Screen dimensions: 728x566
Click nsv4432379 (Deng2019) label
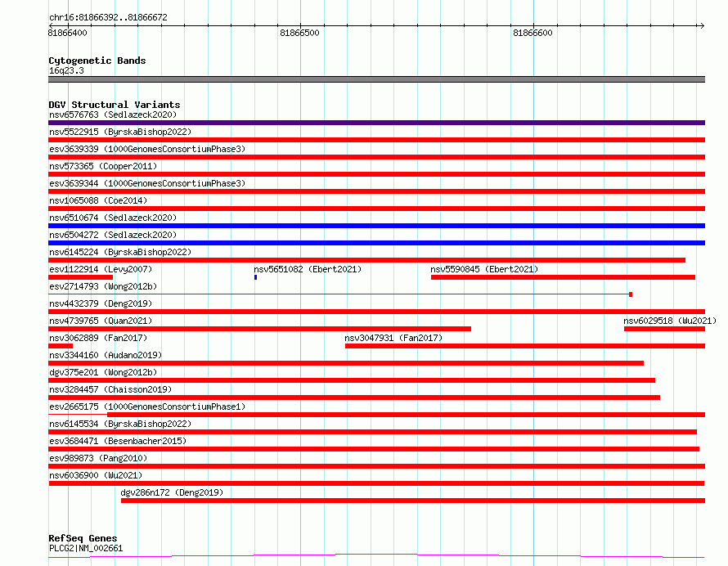101,303
